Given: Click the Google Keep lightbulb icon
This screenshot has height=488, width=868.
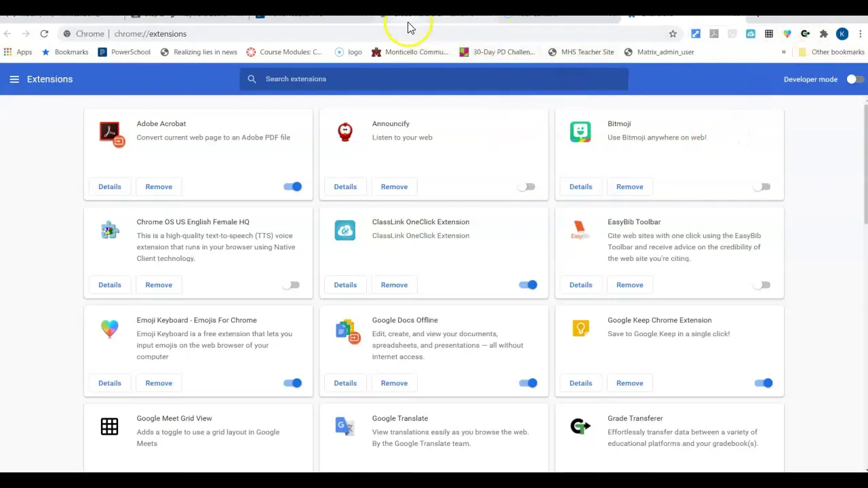Looking at the screenshot, I should pyautogui.click(x=580, y=329).
